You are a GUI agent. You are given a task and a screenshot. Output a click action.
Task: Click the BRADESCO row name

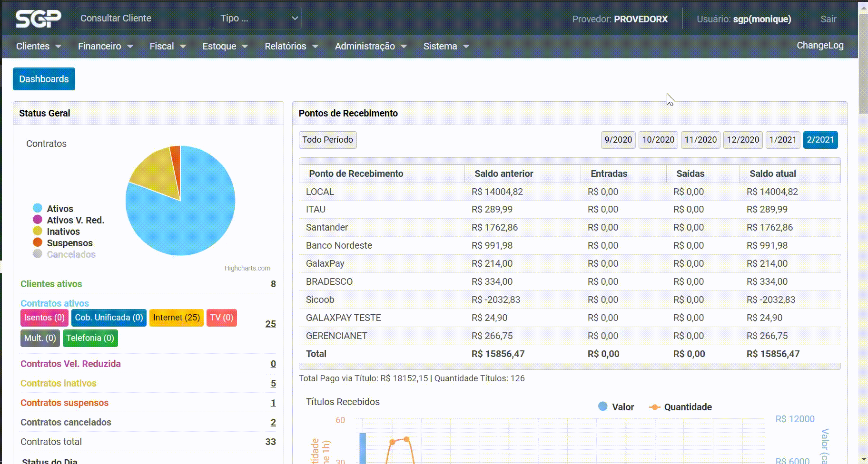329,281
